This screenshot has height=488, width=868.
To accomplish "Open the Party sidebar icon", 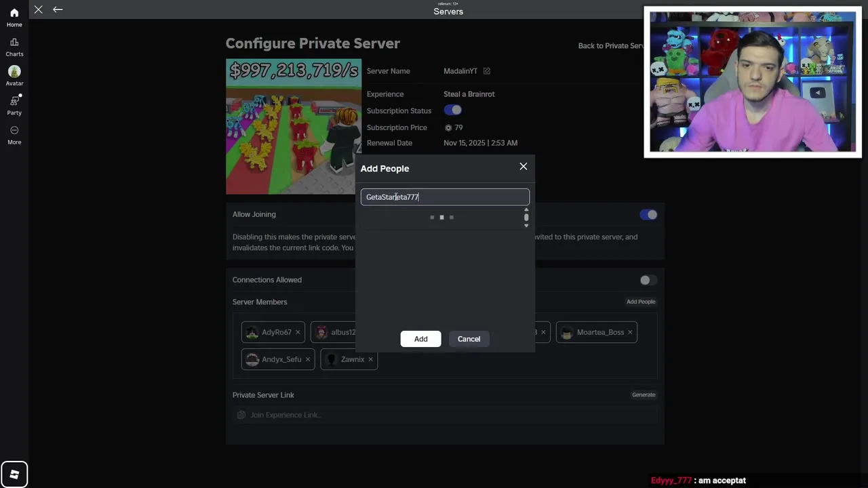I will click(14, 100).
